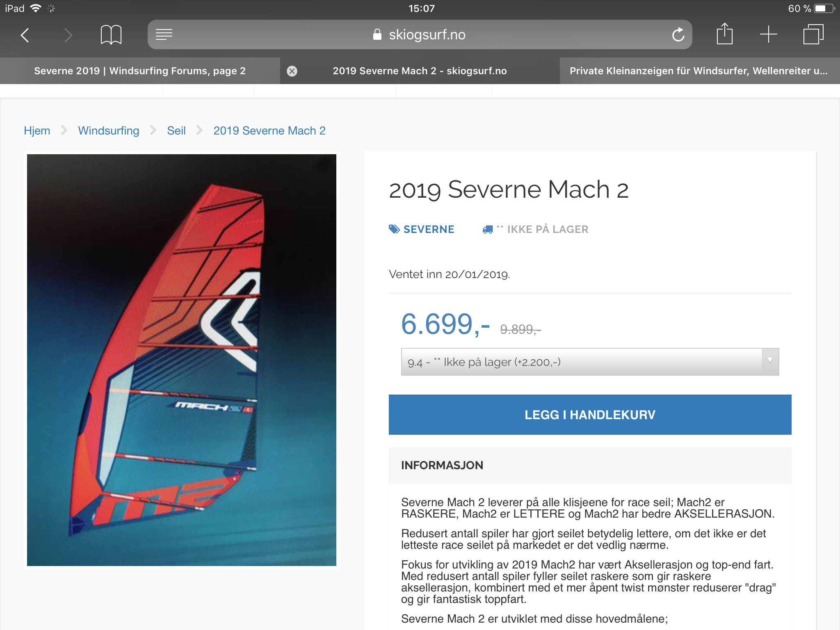Go back with Safari's back arrow
Viewport: 840px width, 630px height.
tap(25, 35)
